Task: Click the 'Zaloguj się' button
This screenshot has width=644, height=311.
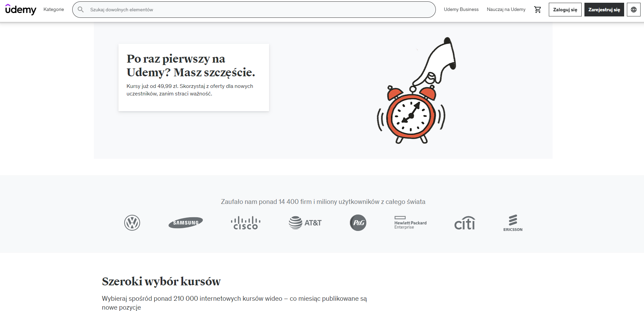Action: 565,10
